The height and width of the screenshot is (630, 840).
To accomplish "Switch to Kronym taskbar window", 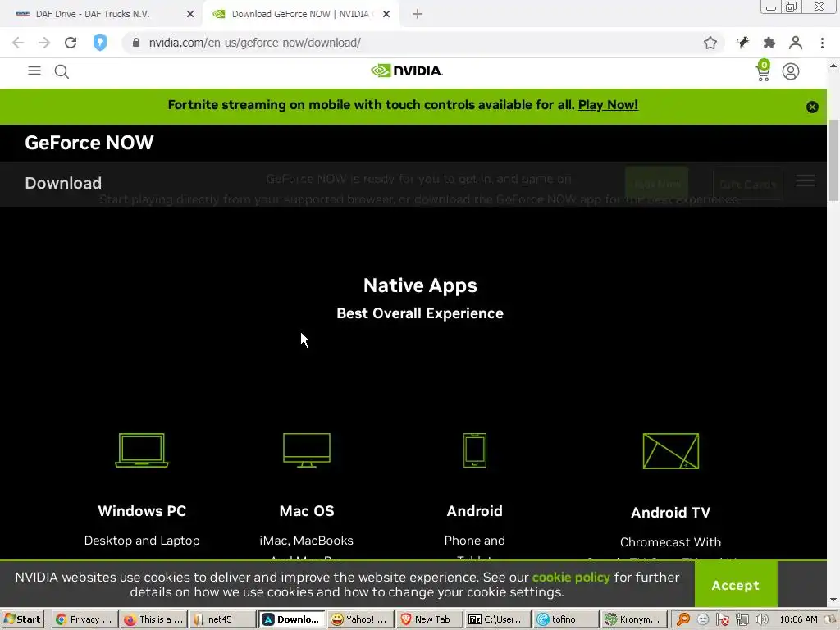I will 635,619.
